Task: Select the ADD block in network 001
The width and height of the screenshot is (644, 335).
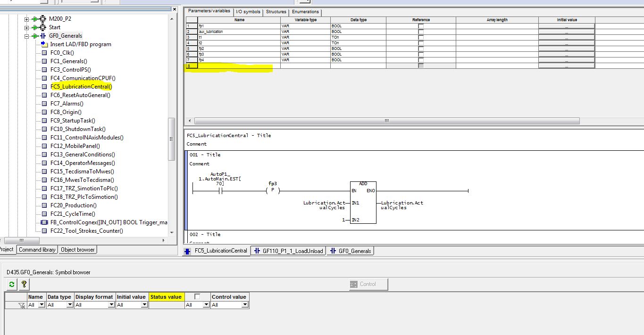Action: click(x=363, y=203)
